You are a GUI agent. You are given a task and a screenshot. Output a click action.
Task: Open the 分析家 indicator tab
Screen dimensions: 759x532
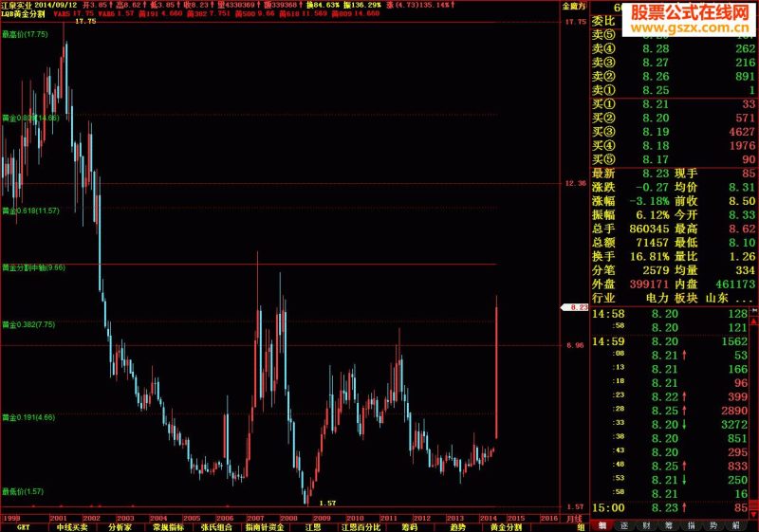pos(120,527)
